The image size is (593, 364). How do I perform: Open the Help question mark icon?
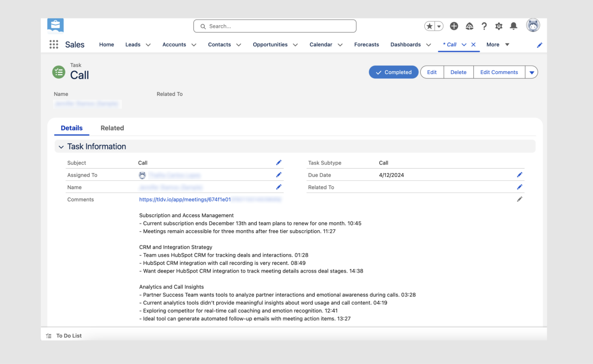tap(484, 26)
